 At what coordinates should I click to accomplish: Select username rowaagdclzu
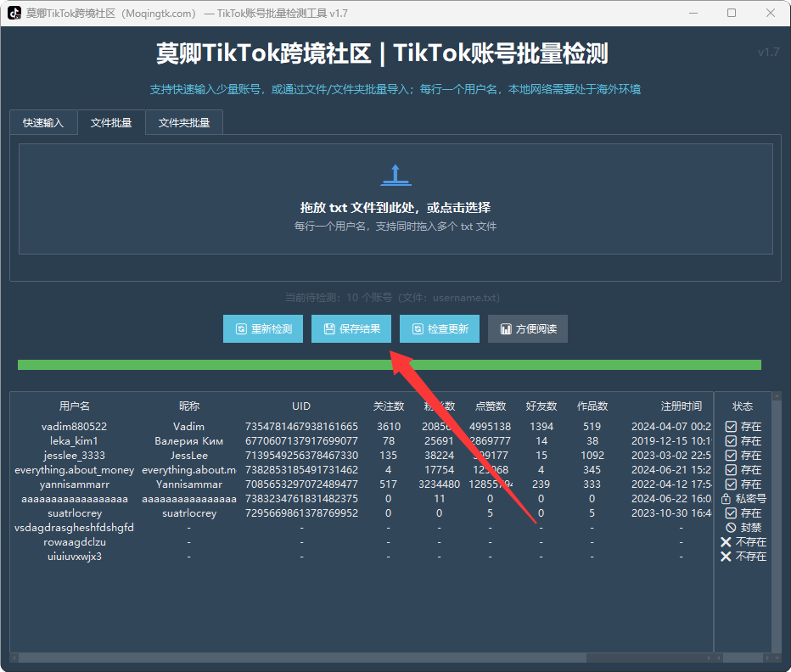coord(74,542)
